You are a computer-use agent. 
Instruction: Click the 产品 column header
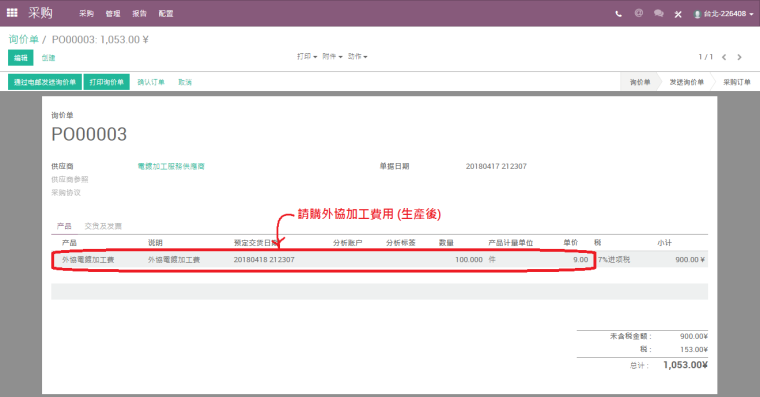[x=69, y=243]
